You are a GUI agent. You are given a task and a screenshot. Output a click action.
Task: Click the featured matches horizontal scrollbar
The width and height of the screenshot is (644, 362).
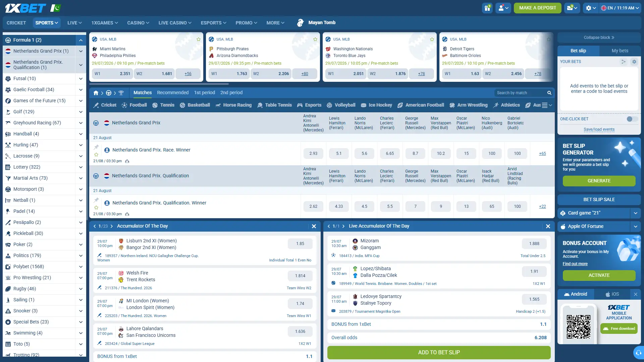click(159, 84)
